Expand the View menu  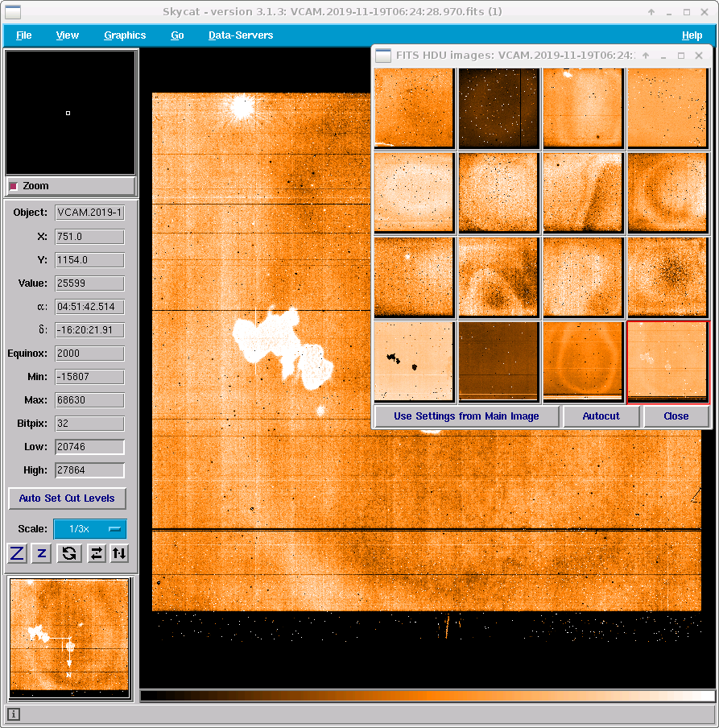(68, 35)
